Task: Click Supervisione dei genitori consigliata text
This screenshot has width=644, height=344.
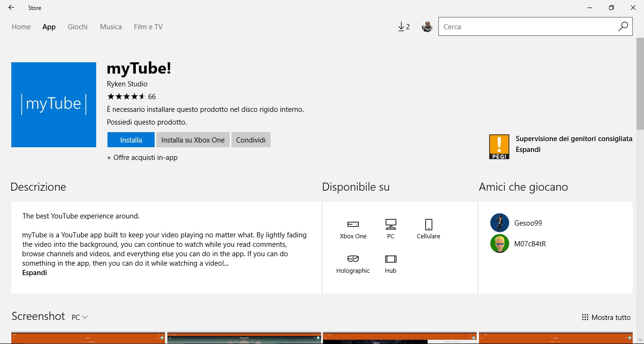Action: tap(574, 139)
